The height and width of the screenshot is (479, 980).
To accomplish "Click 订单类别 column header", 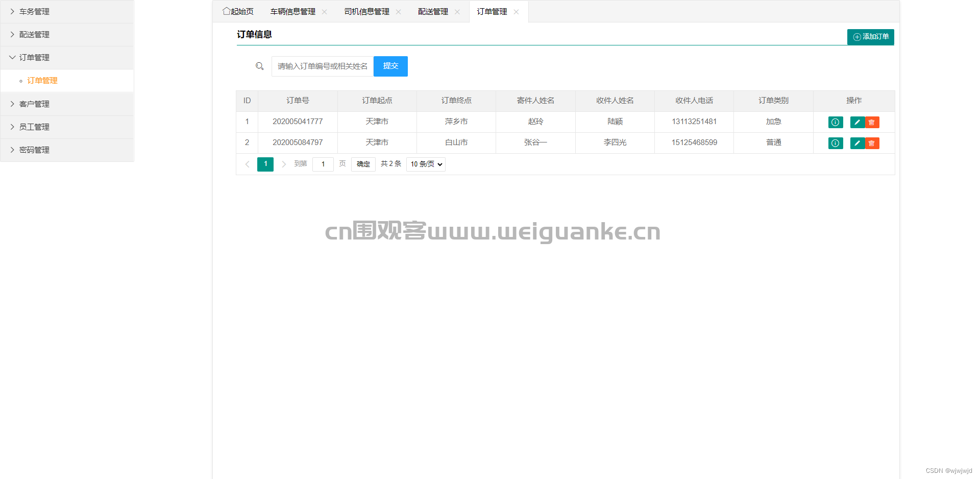I will point(773,101).
